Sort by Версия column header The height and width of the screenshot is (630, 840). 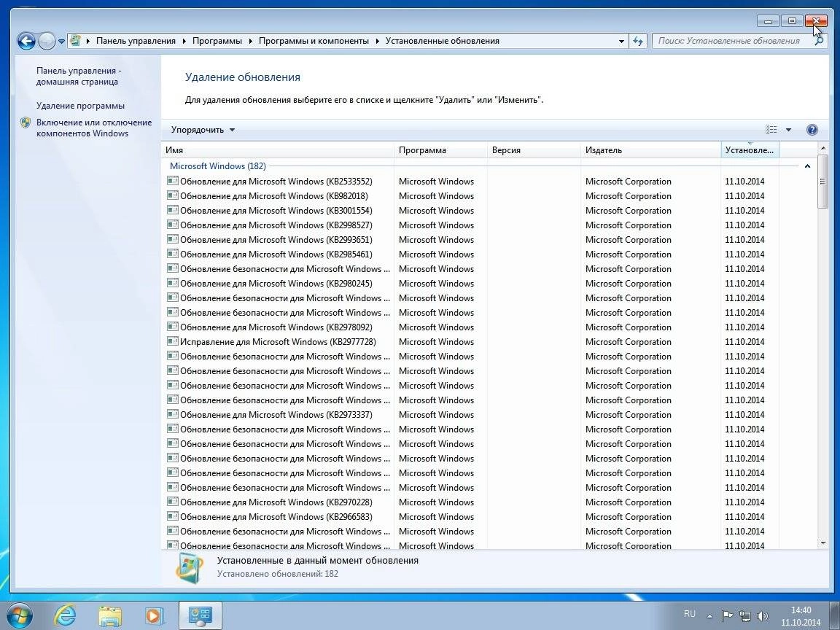tap(534, 150)
